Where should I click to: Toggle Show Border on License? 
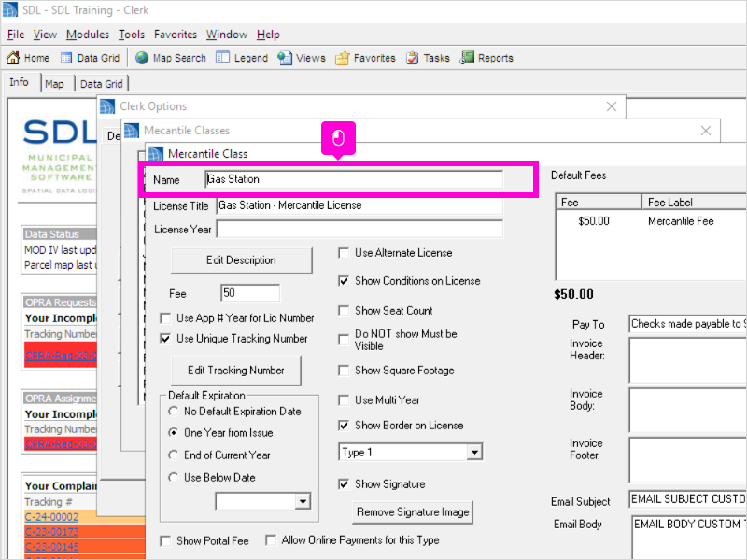coord(344,426)
